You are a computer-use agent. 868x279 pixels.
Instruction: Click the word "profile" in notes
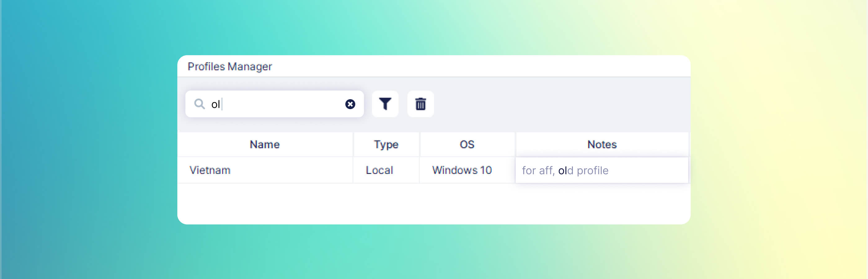coord(592,170)
